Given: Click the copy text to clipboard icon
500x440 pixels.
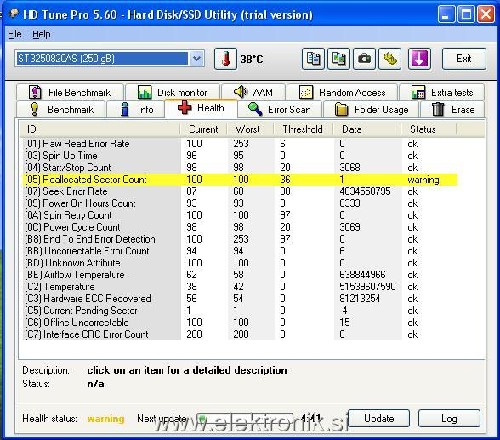Looking at the screenshot, I should pos(313,59).
